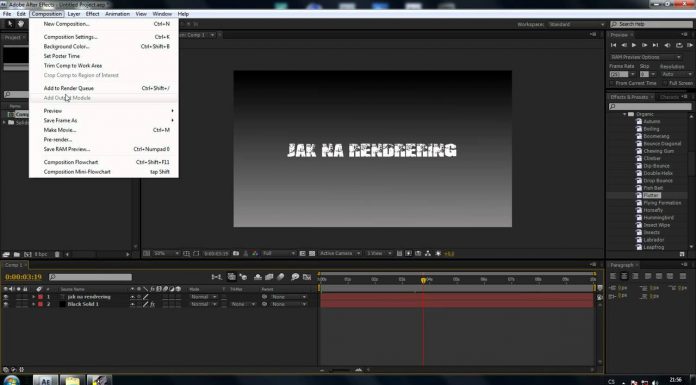This screenshot has height=385, width=696.
Task: Create a new folder in Project panel
Action: (17, 254)
